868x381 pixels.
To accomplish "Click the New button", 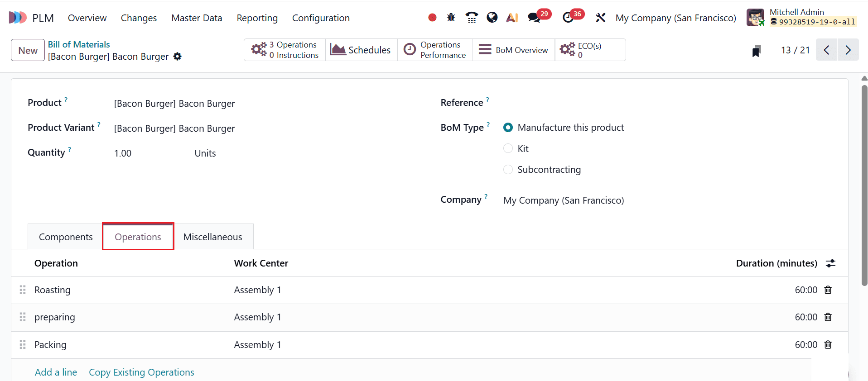I will 28,50.
